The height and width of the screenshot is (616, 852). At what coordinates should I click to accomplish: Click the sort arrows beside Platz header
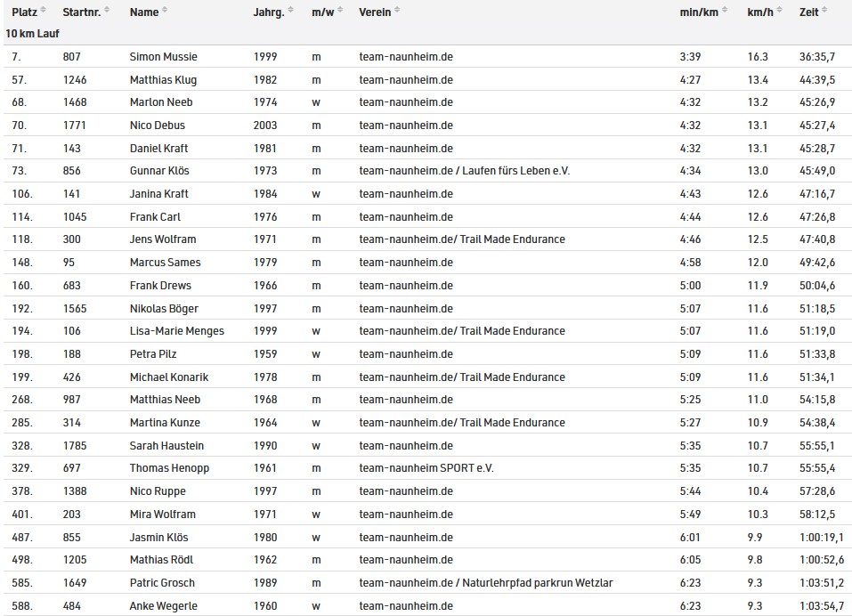45,11
